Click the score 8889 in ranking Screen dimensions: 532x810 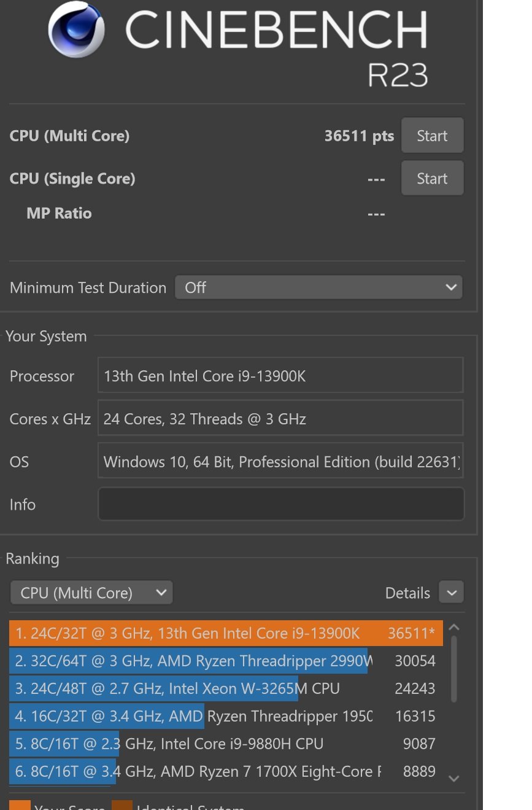420,771
